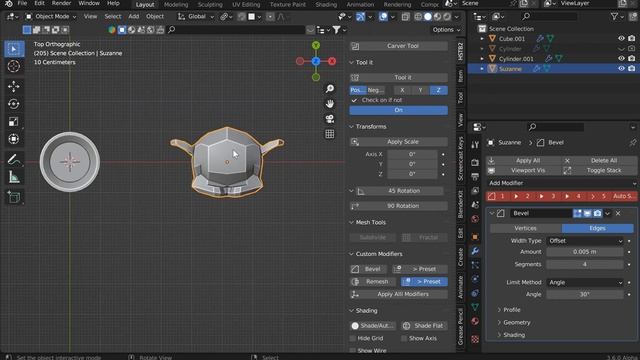Click the Shade Flat button

[424, 326]
